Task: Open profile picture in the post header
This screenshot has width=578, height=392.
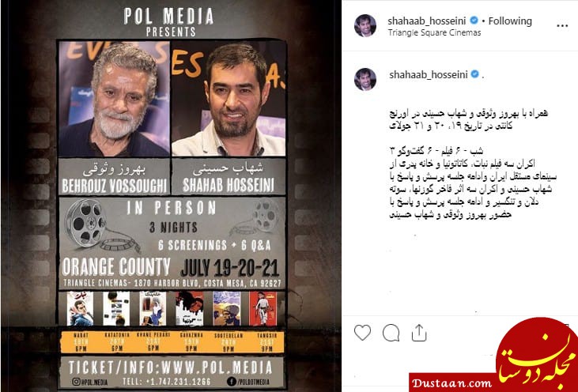Action: click(365, 26)
